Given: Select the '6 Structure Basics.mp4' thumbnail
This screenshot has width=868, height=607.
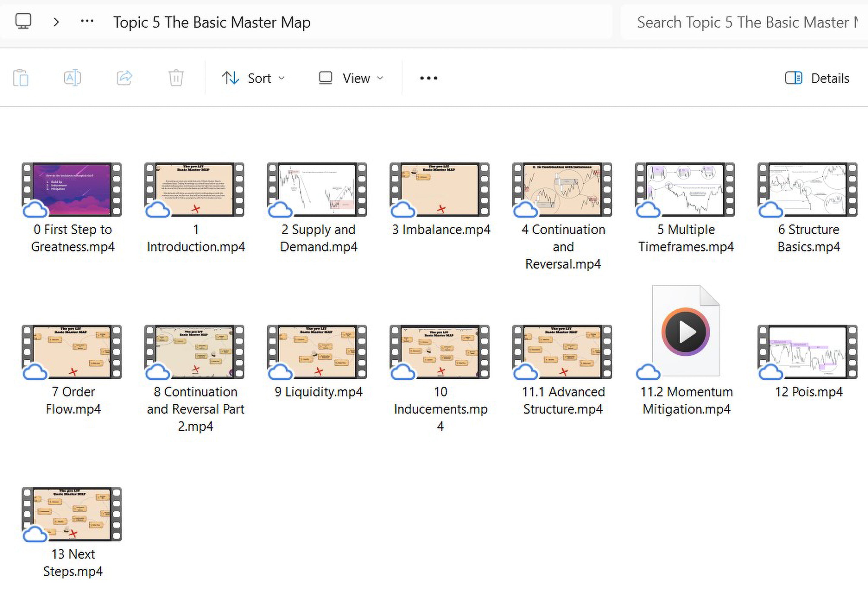Looking at the screenshot, I should point(808,189).
